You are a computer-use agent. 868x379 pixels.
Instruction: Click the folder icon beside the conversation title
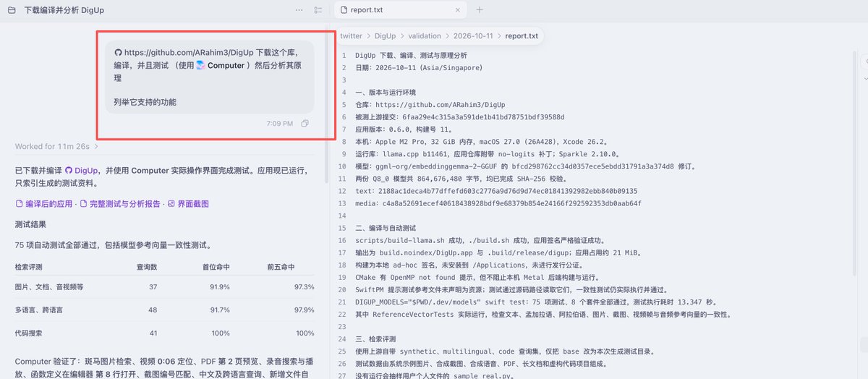[10, 10]
